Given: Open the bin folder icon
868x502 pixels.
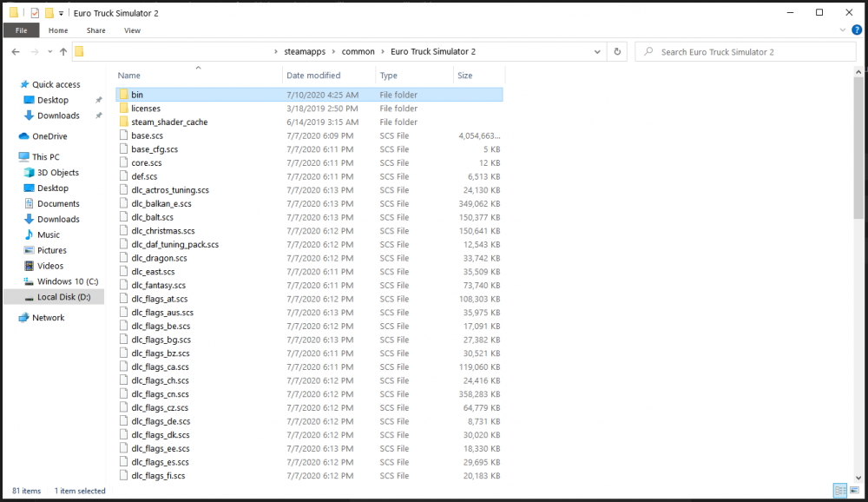Looking at the screenshot, I should tap(124, 95).
